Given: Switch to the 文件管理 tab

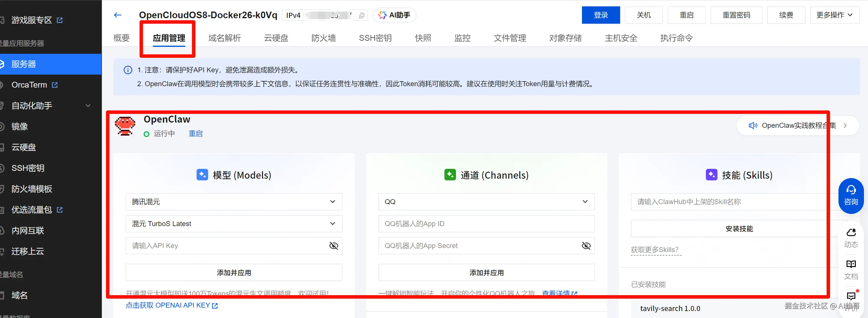Looking at the screenshot, I should pyautogui.click(x=510, y=38).
